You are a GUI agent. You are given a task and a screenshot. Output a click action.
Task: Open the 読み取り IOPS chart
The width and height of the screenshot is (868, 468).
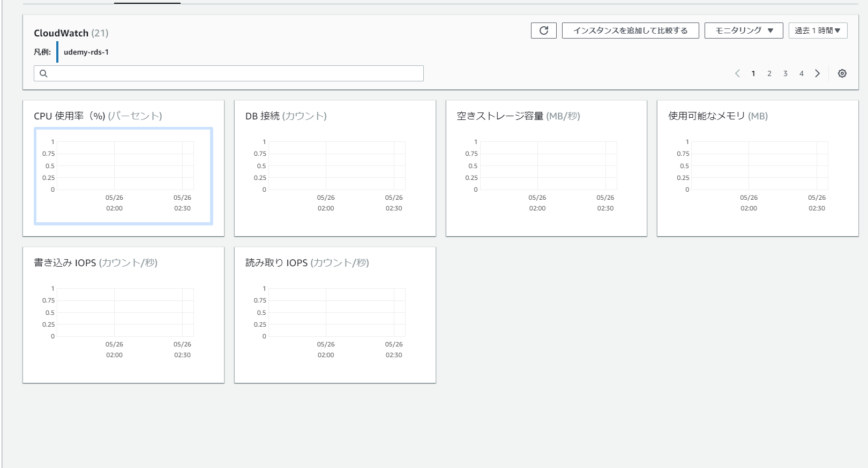335,323
